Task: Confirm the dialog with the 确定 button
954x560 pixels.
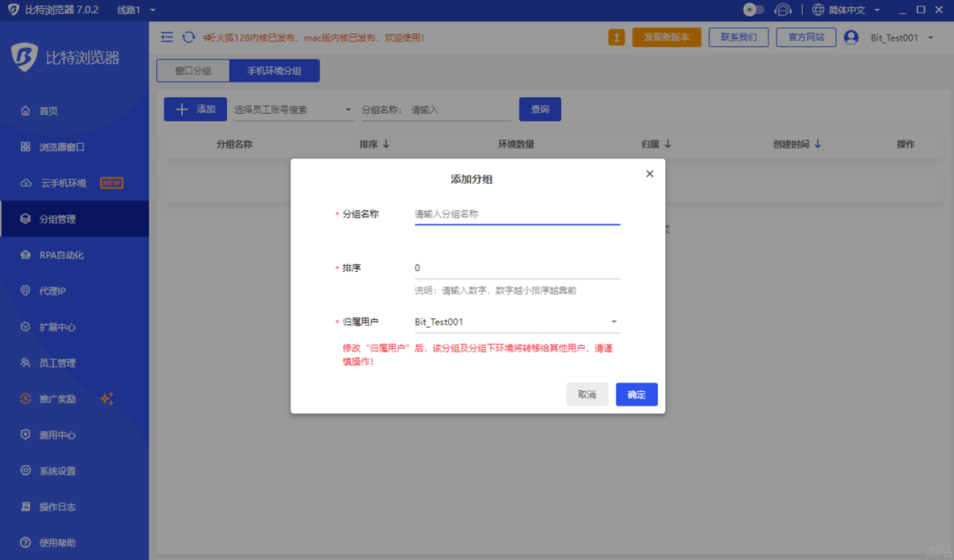Action: coord(636,394)
